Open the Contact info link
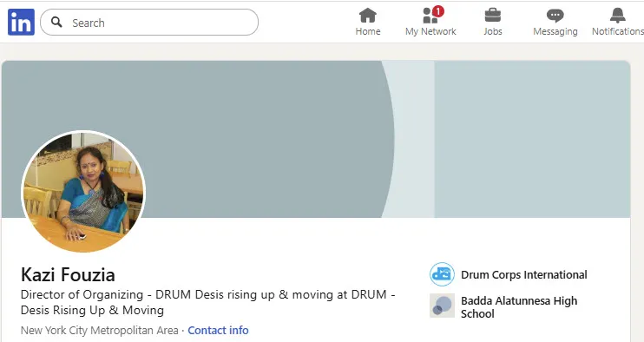Image resolution: width=644 pixels, height=342 pixels. pos(218,330)
